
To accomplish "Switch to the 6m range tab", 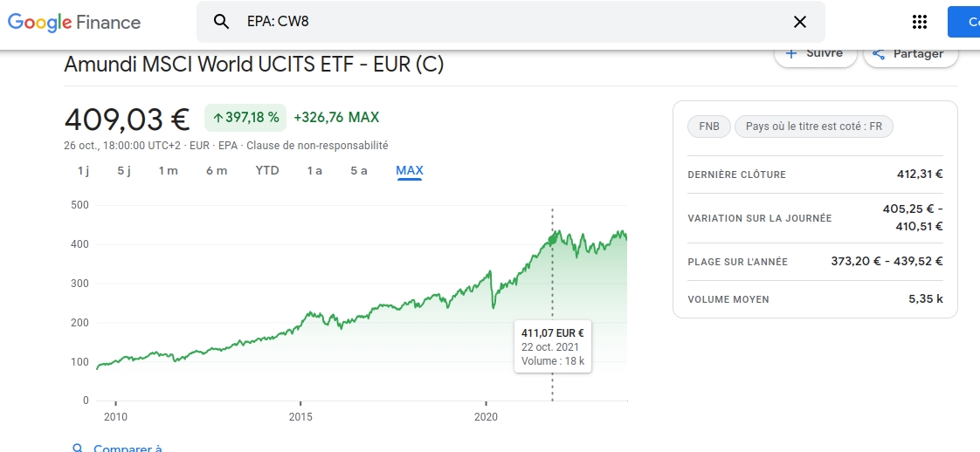I will (x=217, y=170).
